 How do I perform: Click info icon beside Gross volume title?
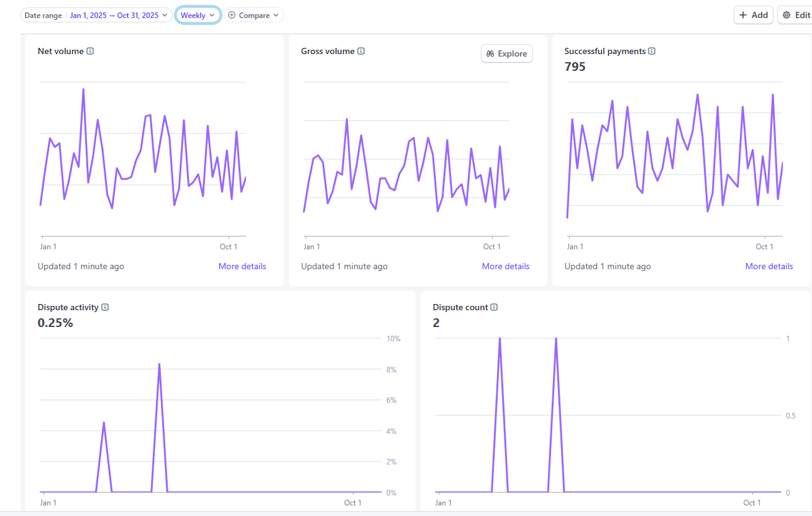(361, 52)
